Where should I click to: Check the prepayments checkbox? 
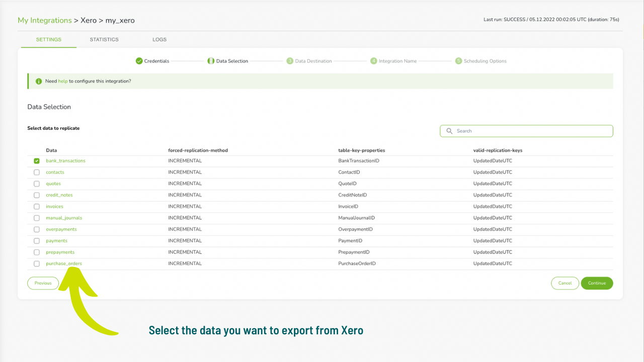tap(37, 252)
